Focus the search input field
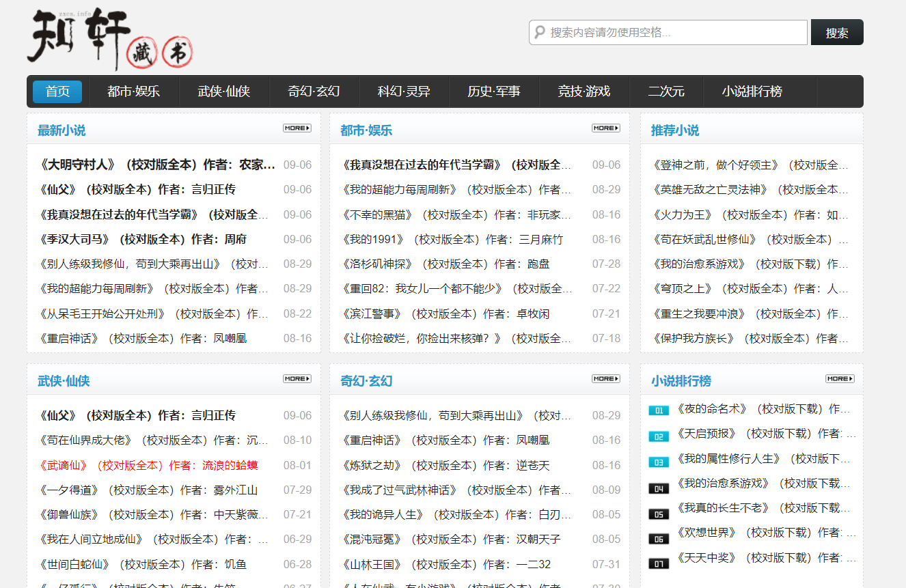 (668, 32)
